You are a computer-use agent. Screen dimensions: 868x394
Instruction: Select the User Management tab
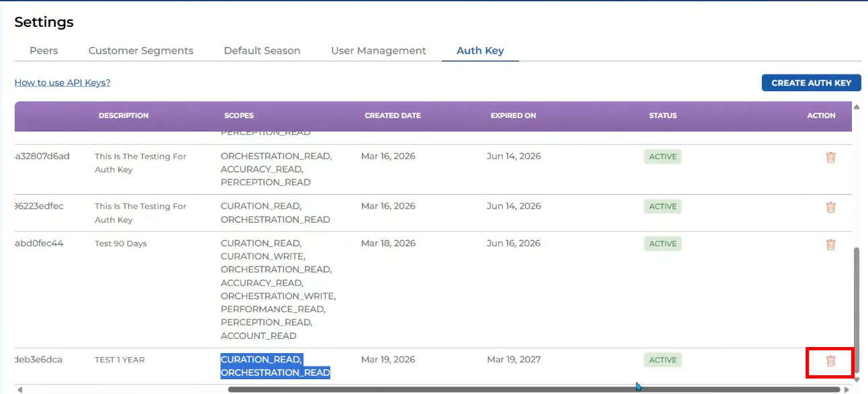coord(379,50)
